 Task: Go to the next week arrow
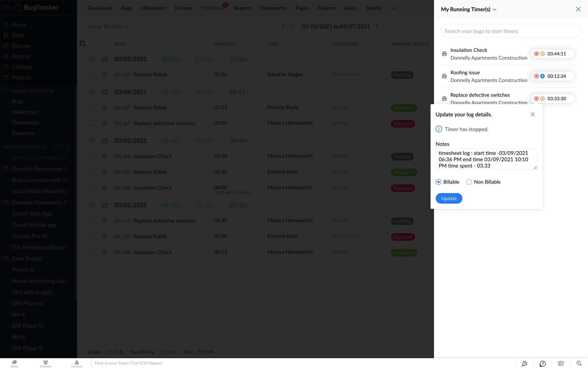coord(376,26)
